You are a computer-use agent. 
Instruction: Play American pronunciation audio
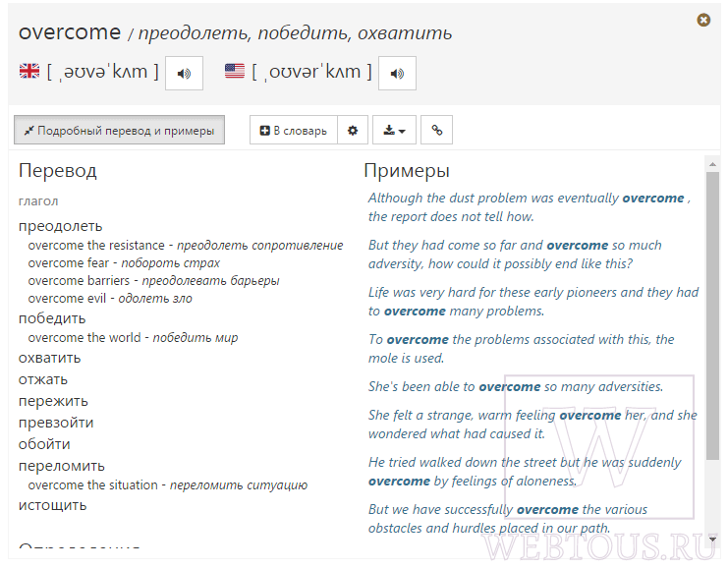click(x=397, y=74)
